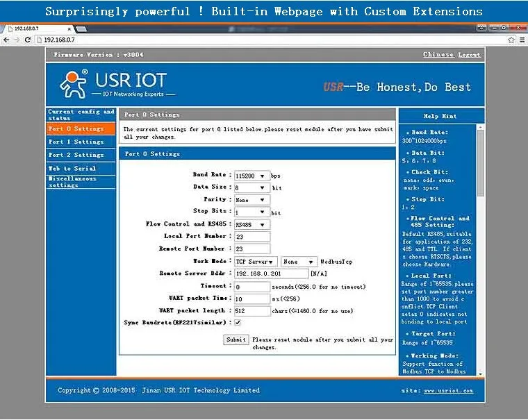Image resolution: width=528 pixels, height=420 pixels.
Task: Select Port 0 Settings in sidebar
Action: (x=81, y=128)
